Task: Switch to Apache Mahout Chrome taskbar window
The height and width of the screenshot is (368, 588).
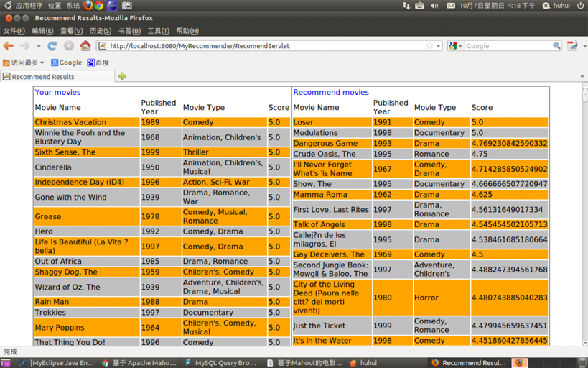Action: (x=139, y=363)
